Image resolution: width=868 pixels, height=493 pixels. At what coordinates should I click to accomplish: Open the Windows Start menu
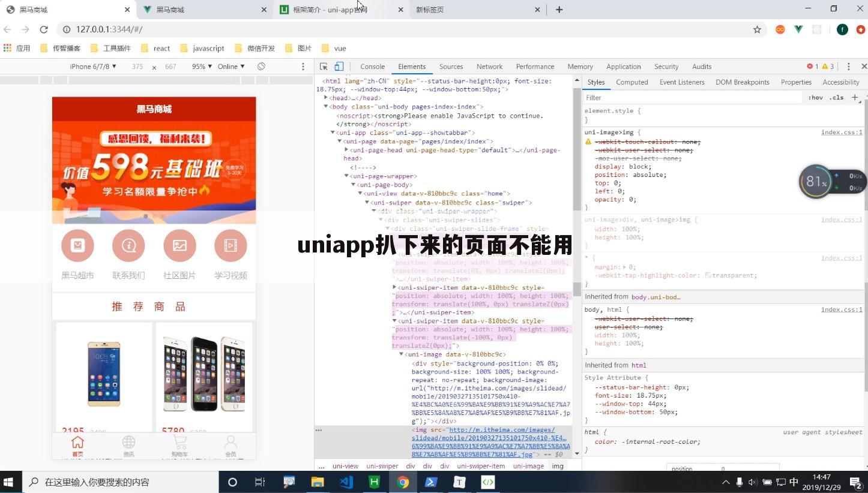8,482
